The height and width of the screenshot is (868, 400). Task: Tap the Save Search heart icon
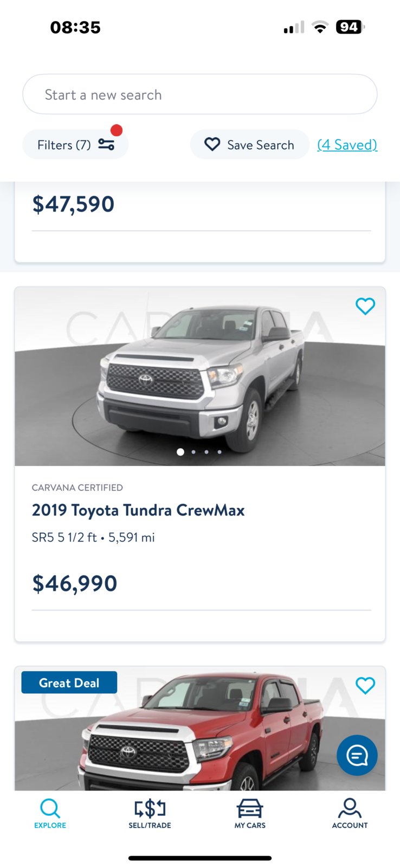coord(212,144)
